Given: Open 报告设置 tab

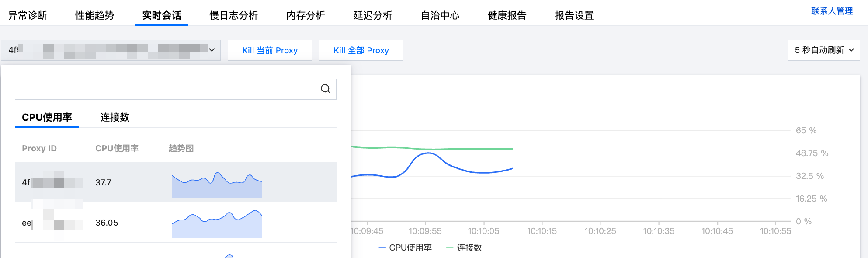Looking at the screenshot, I should tap(574, 15).
